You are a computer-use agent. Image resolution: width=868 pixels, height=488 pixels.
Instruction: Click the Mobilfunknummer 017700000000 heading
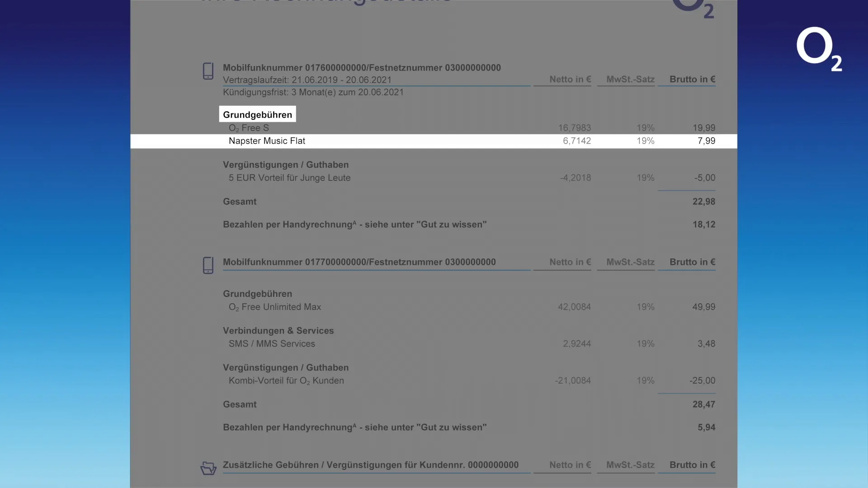click(x=359, y=262)
